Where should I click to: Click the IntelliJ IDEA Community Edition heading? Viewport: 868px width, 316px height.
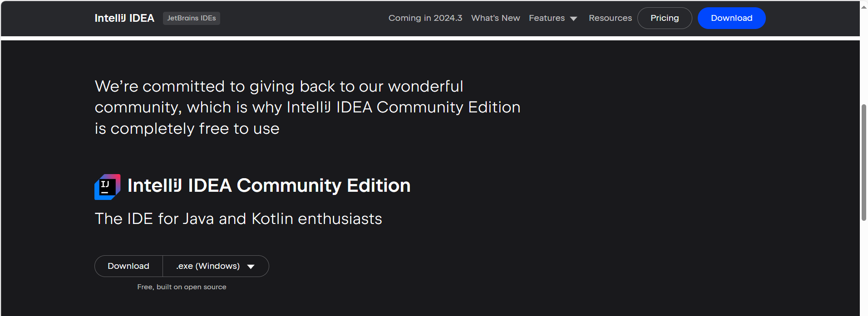tap(269, 185)
